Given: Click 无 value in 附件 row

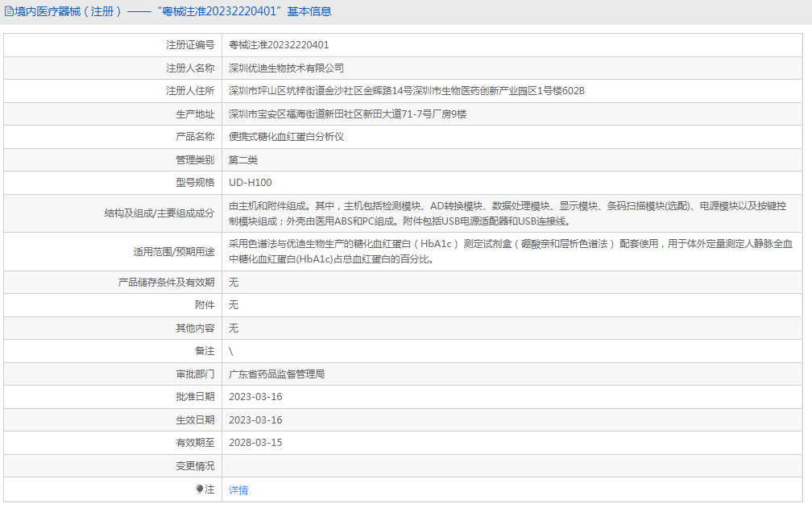Looking at the screenshot, I should click(234, 305).
